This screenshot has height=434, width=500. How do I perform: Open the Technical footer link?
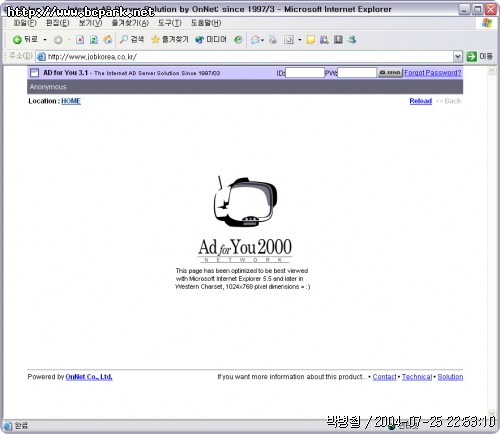[417, 377]
